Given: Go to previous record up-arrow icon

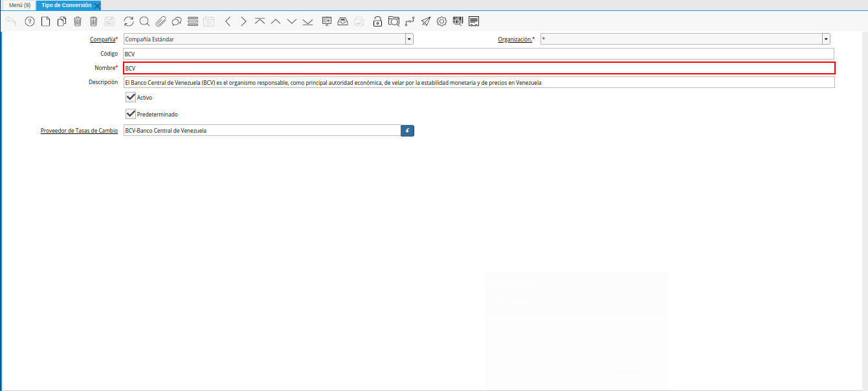Looking at the screenshot, I should click(x=276, y=21).
